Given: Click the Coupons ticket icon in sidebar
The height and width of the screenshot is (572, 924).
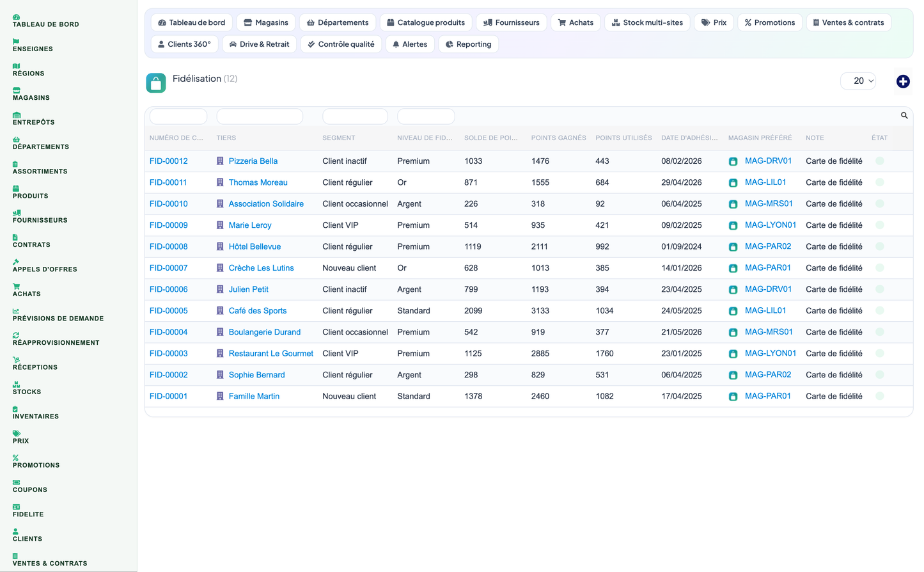Looking at the screenshot, I should pyautogui.click(x=16, y=482).
